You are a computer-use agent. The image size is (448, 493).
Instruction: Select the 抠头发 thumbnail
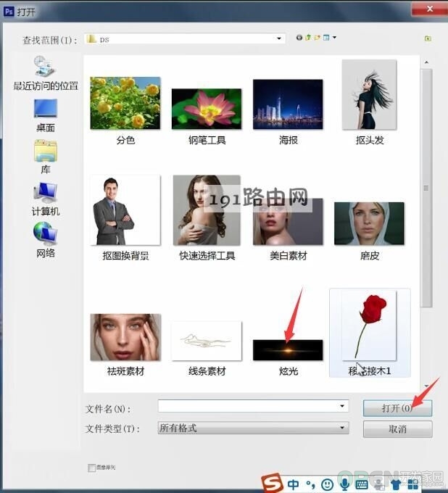tap(369, 95)
